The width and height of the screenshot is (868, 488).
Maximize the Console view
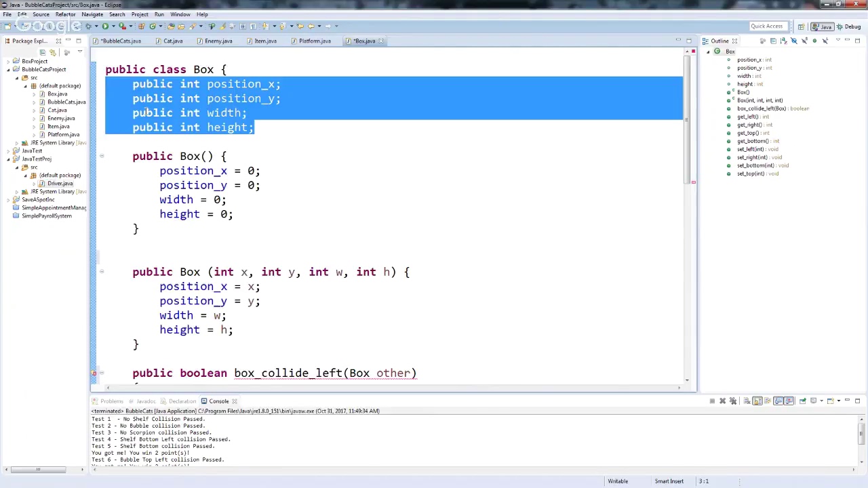tap(857, 401)
